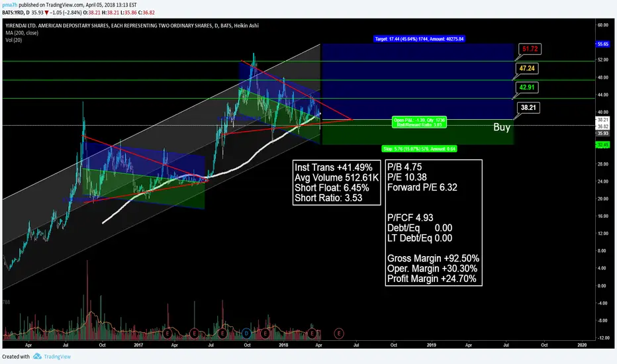This screenshot has width=617, height=364.
Task: Select the green 42.91 price callout
Action: 527,87
